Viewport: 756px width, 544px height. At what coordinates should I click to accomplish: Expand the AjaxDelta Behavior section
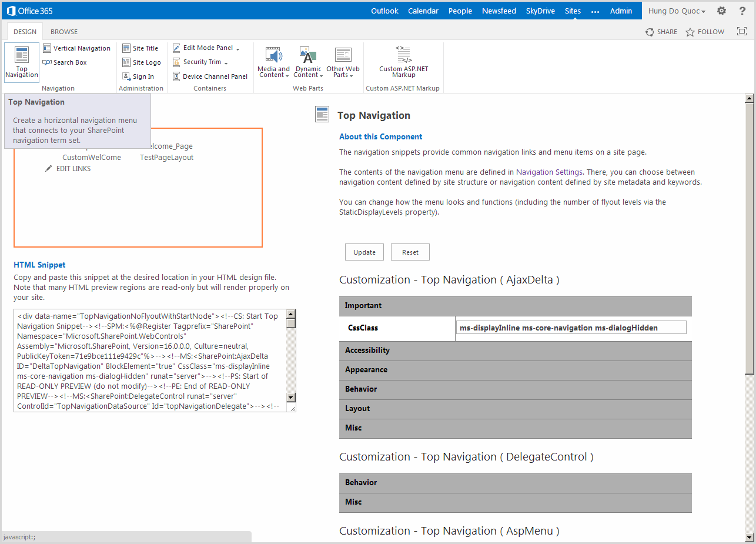point(516,389)
